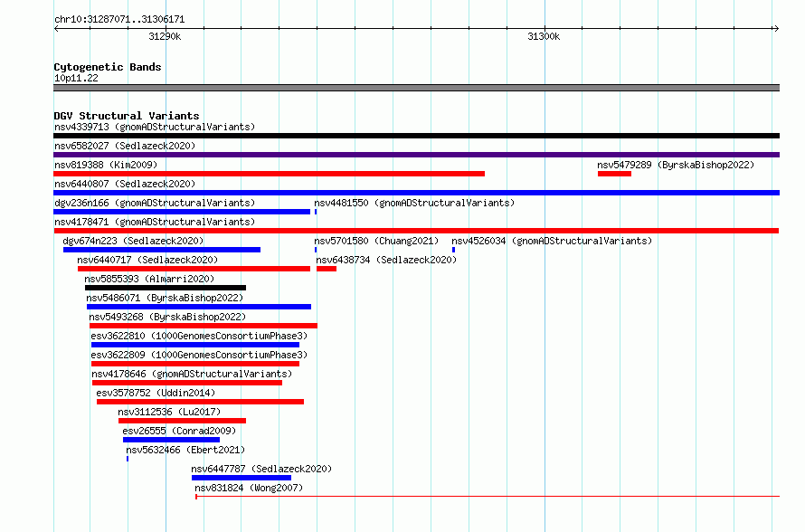This screenshot has height=532, width=805.
Task: Click the blue bar for nsv5486071
Action: pyautogui.click(x=199, y=307)
